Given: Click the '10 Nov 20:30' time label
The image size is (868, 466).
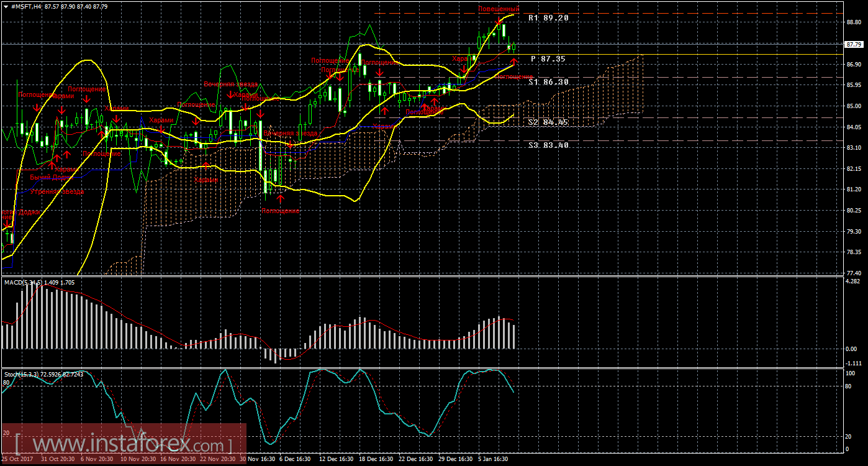Looking at the screenshot, I should (138, 459).
